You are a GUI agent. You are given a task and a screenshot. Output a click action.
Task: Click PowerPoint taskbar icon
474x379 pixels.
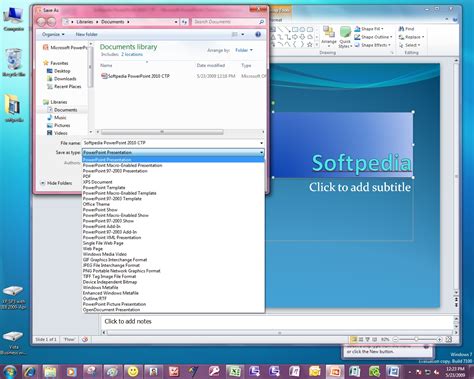[334, 371]
